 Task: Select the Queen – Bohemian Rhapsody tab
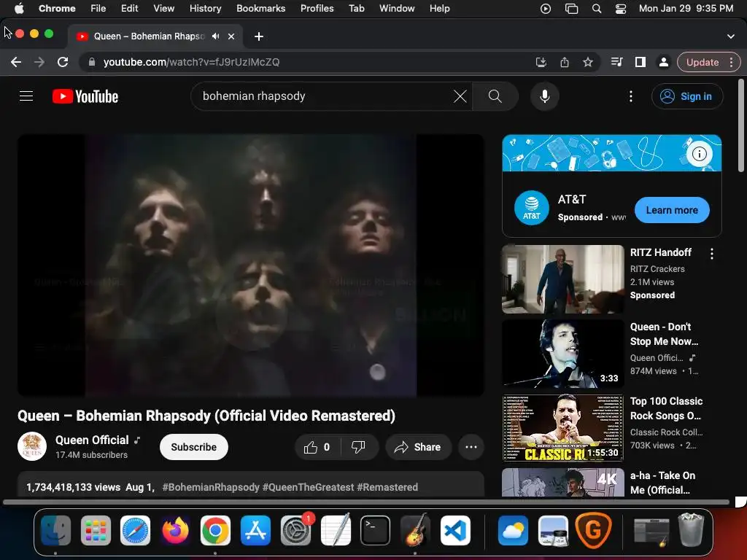click(155, 36)
